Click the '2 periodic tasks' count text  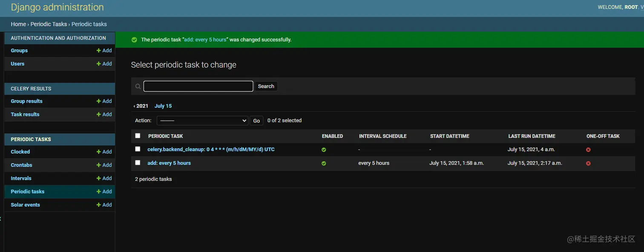[x=153, y=179]
